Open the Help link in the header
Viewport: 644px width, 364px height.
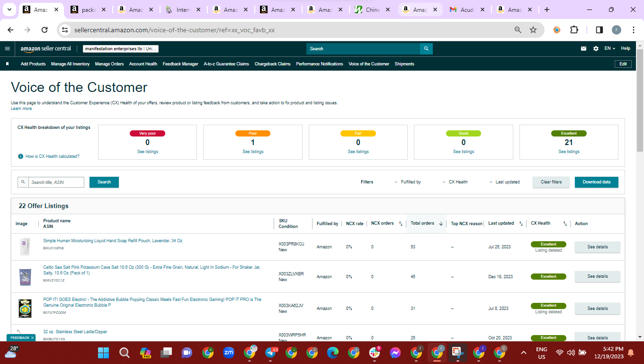click(626, 48)
